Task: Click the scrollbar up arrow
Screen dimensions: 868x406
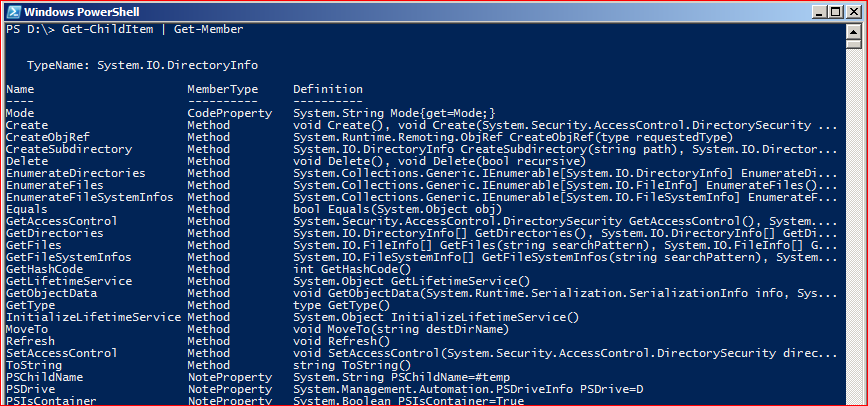Action: tap(852, 30)
